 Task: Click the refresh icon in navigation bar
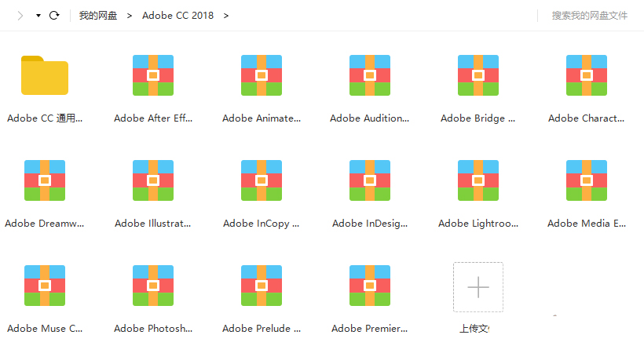(x=54, y=16)
